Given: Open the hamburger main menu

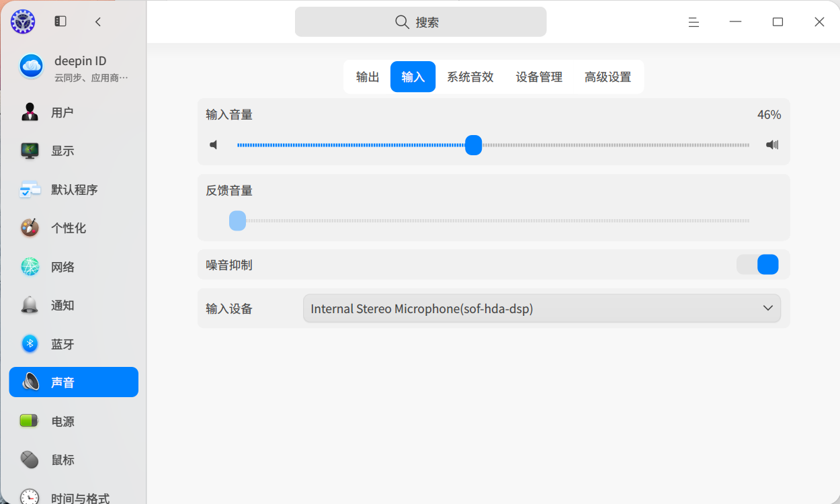Looking at the screenshot, I should (x=694, y=22).
